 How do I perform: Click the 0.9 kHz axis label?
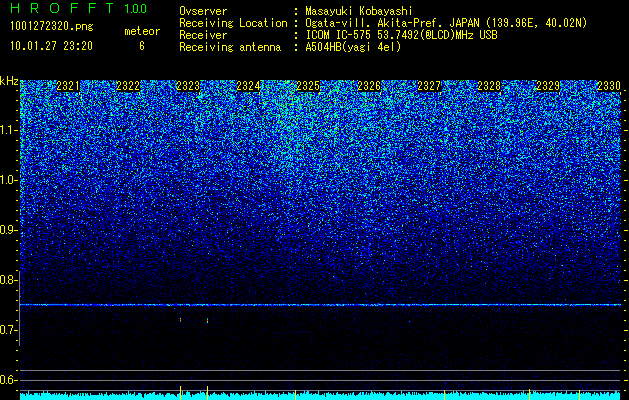pyautogui.click(x=8, y=230)
